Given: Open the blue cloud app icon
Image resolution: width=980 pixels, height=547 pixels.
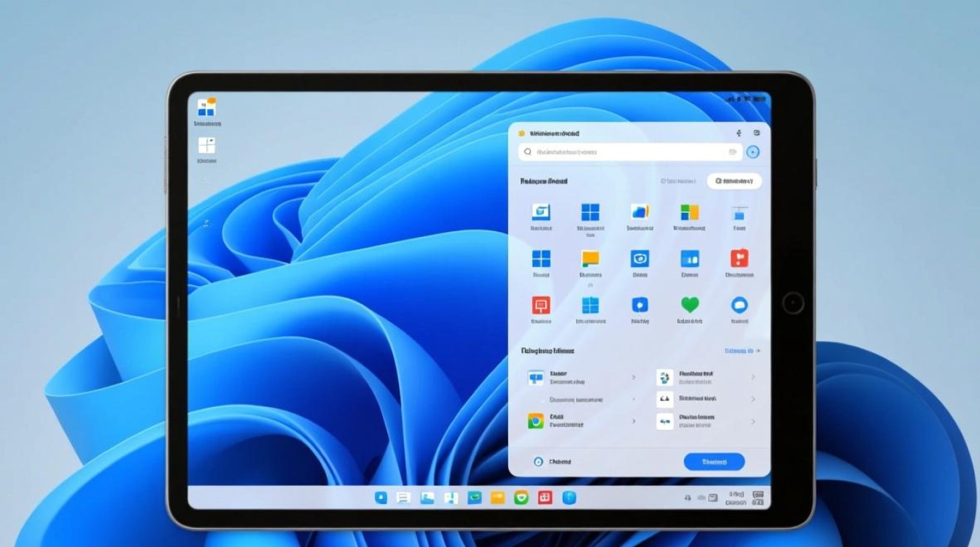Looking at the screenshot, I should (x=740, y=304).
